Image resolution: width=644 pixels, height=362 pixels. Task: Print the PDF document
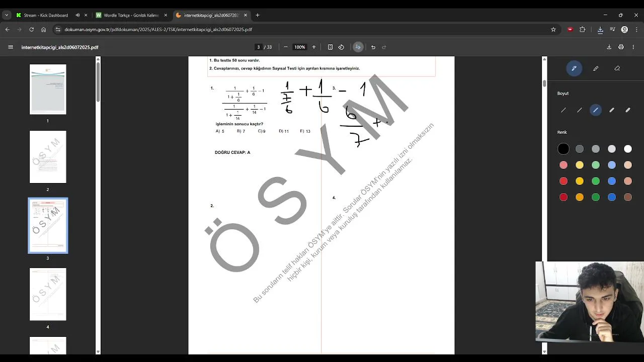(x=621, y=47)
